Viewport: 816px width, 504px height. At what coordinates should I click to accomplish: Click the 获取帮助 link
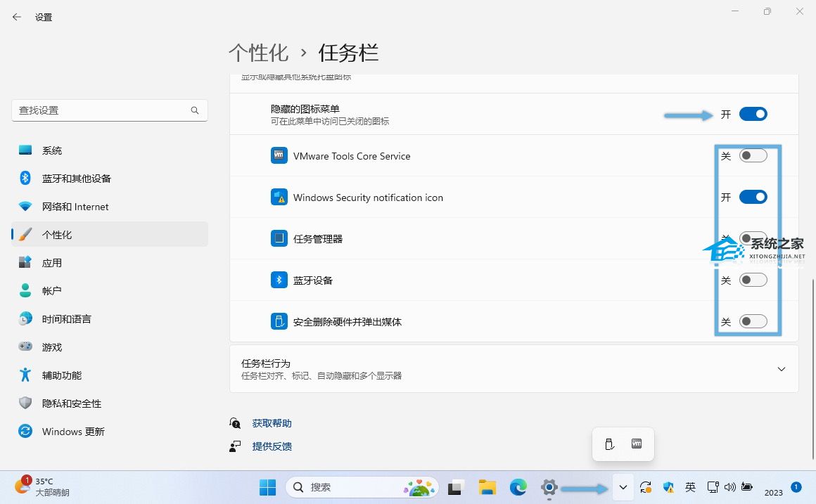tap(271, 422)
